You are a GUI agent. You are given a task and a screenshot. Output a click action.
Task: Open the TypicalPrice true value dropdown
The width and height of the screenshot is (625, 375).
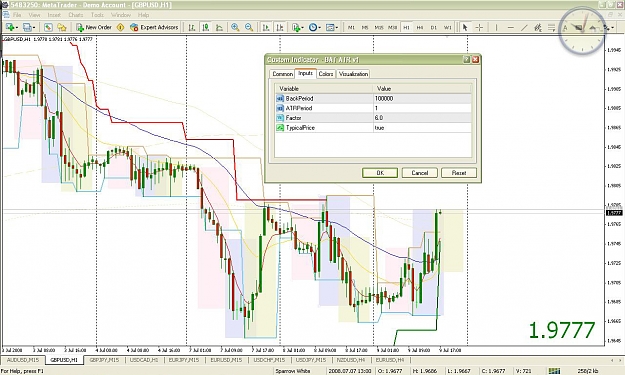coord(422,128)
